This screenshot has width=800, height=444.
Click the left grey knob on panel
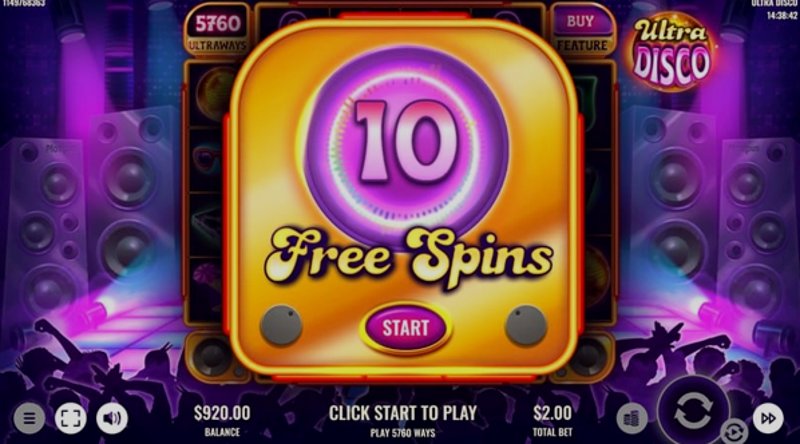tap(281, 325)
